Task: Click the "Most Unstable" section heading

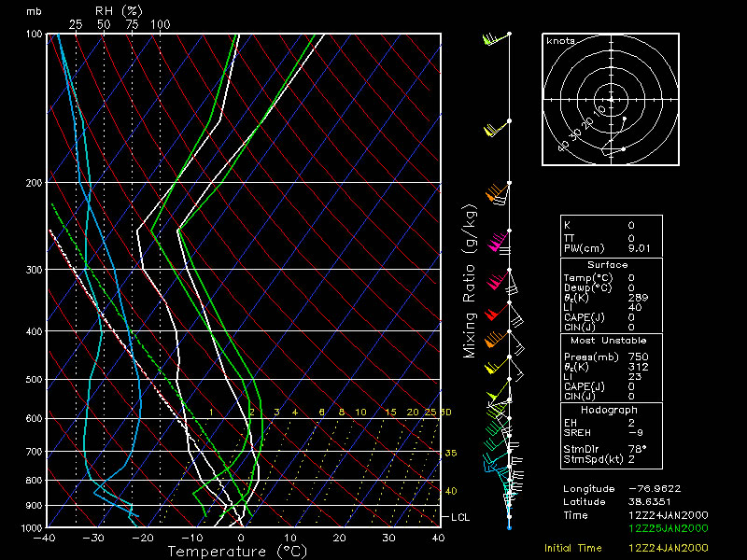Action: tap(609, 341)
